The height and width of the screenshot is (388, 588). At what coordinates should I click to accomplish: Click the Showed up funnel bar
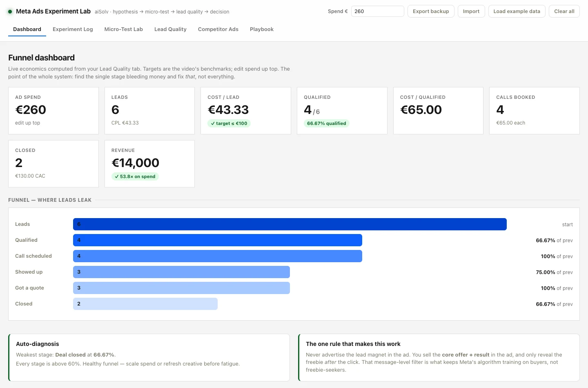pos(181,272)
